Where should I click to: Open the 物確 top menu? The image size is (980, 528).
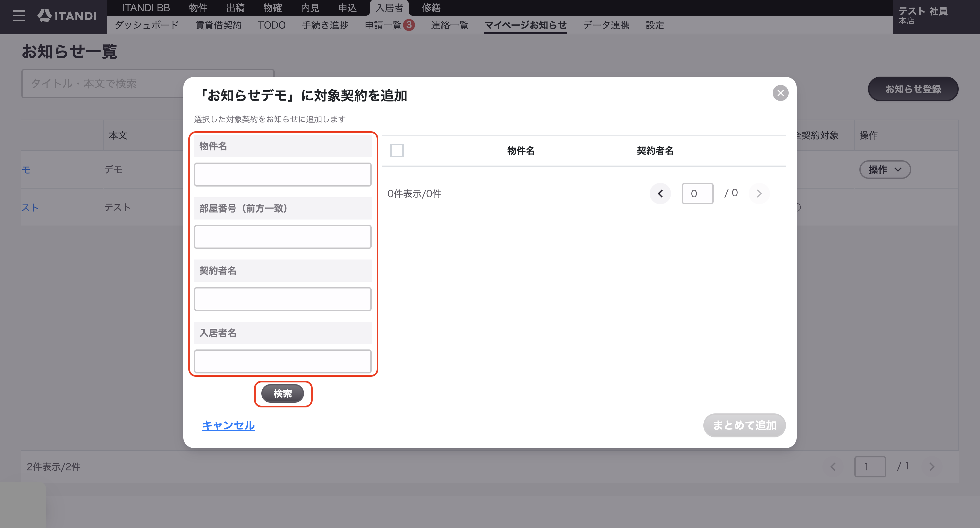(x=273, y=8)
